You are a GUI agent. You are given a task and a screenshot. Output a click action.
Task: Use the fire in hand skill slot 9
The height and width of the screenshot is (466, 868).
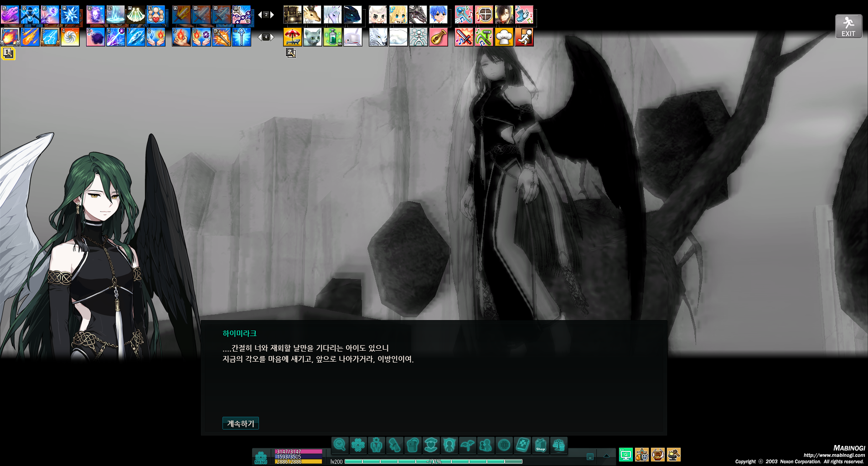click(181, 37)
